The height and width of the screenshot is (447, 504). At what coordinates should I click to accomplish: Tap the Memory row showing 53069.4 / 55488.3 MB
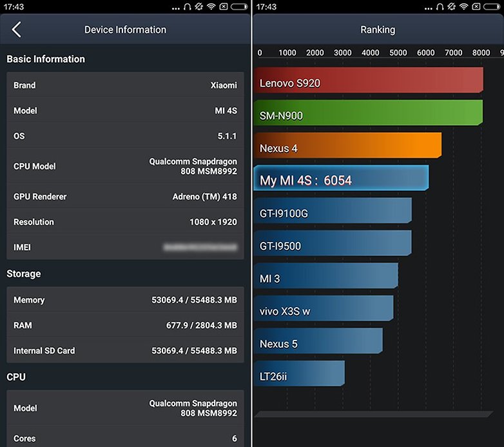click(126, 300)
